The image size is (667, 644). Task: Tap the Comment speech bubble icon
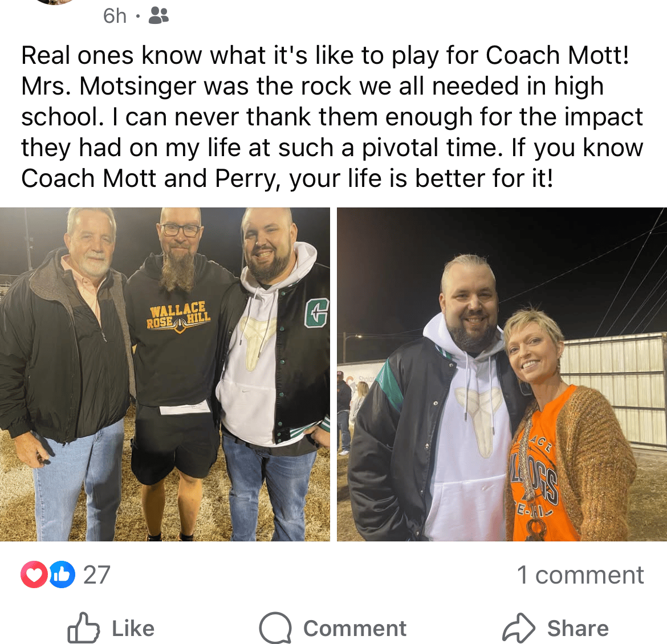coord(276,628)
